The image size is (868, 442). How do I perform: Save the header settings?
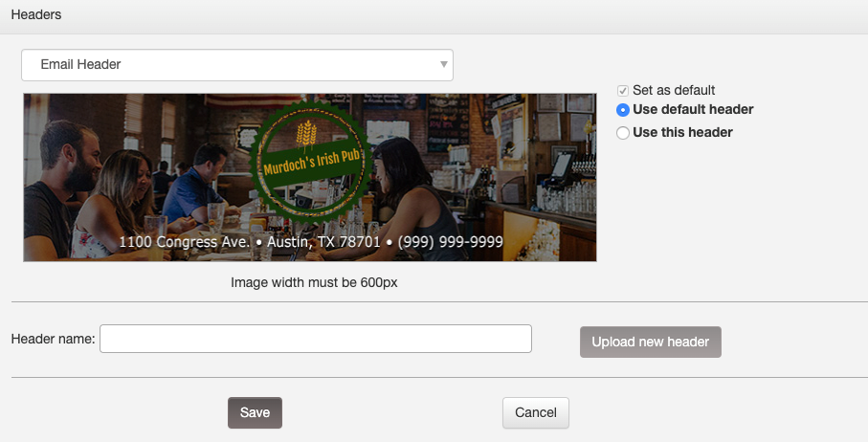[255, 412]
